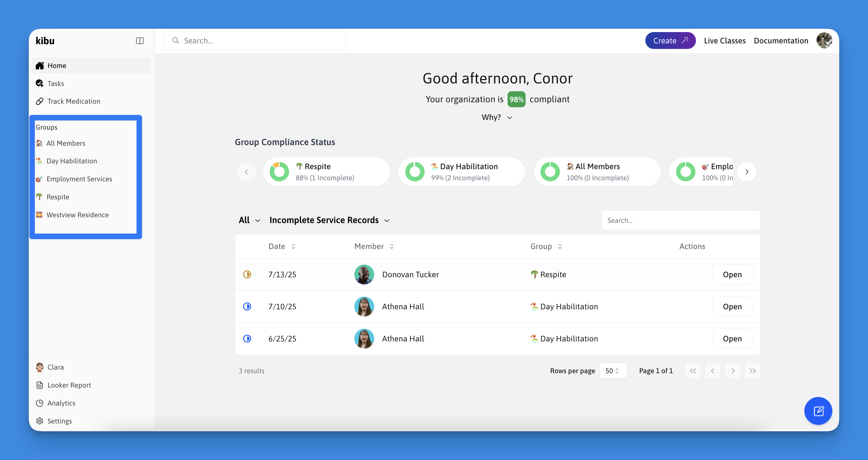Click the Create button
868x460 pixels.
click(x=670, y=41)
